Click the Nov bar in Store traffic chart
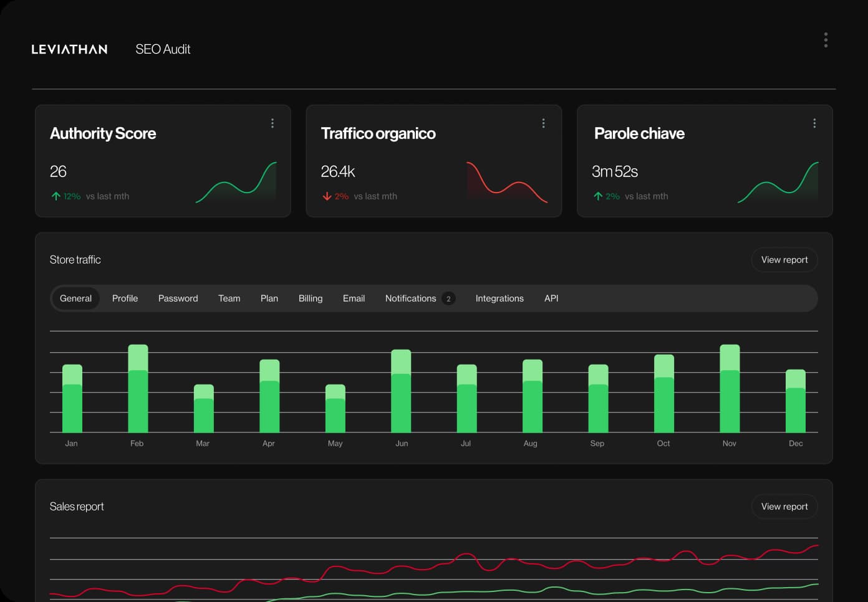 (730, 389)
